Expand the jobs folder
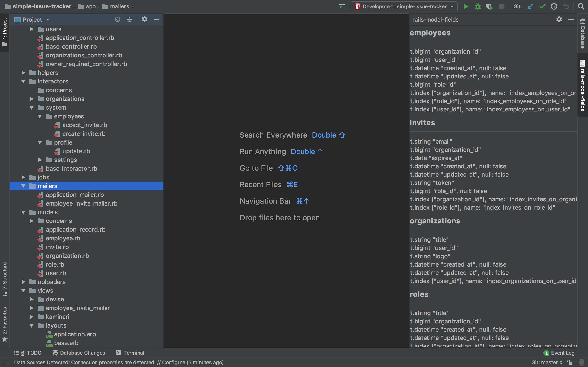The width and height of the screenshot is (588, 367). pyautogui.click(x=23, y=177)
